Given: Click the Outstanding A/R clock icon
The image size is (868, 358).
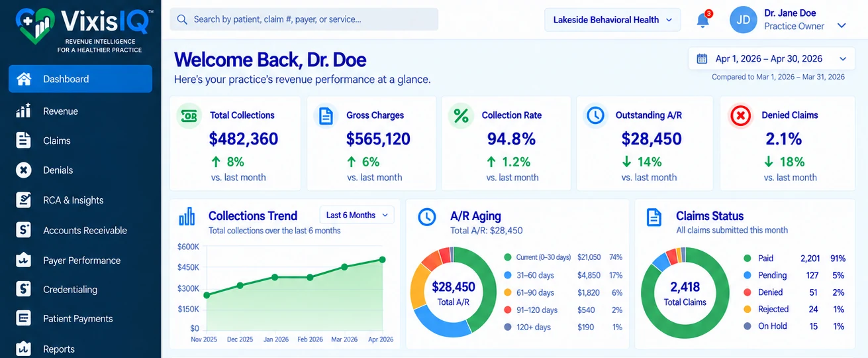Looking at the screenshot, I should [x=596, y=115].
